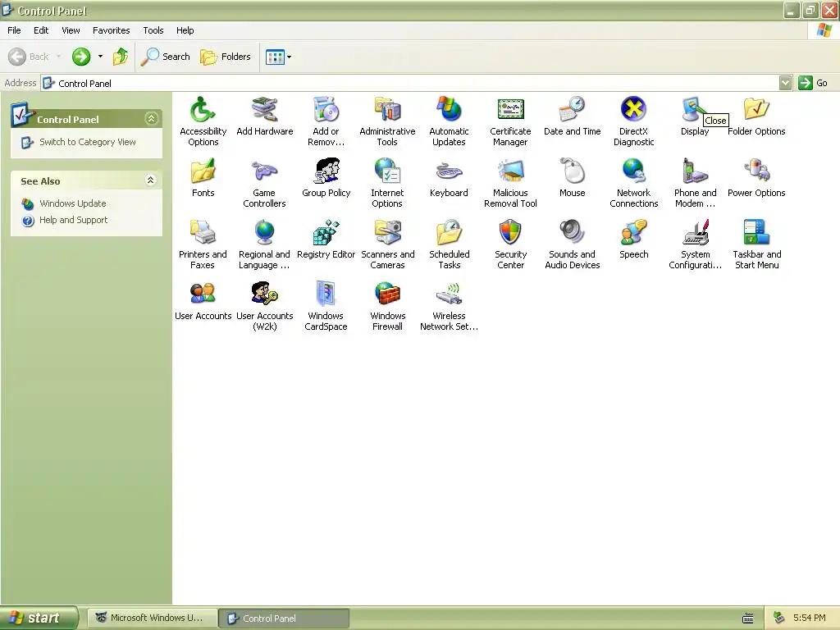The width and height of the screenshot is (840, 630).
Task: Open Help and Support link
Action: tap(73, 220)
